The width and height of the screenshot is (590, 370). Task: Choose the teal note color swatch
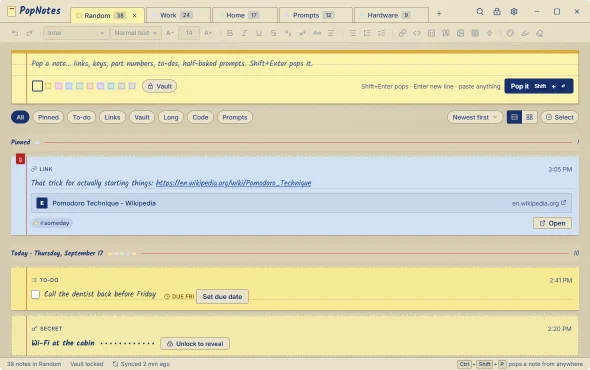pyautogui.click(x=111, y=86)
